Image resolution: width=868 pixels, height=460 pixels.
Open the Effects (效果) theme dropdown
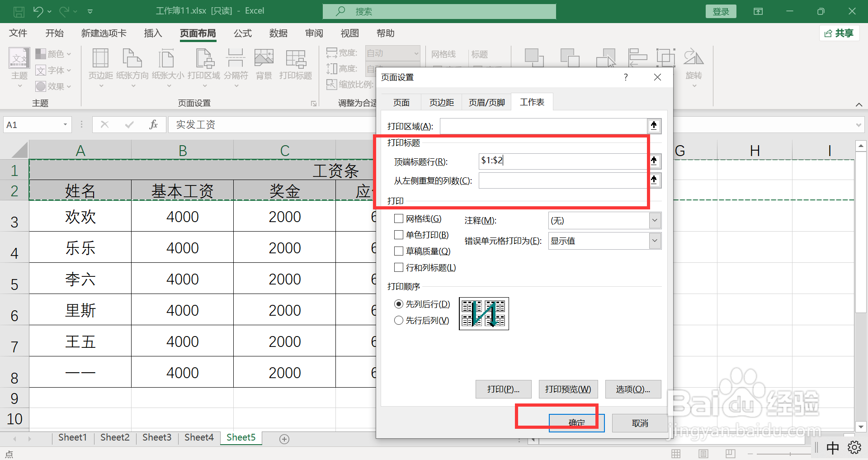pyautogui.click(x=54, y=86)
